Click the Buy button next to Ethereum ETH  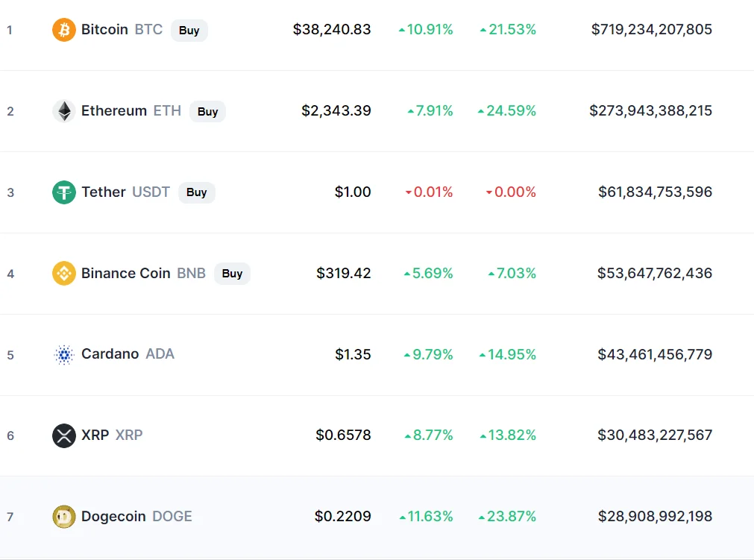(x=208, y=112)
